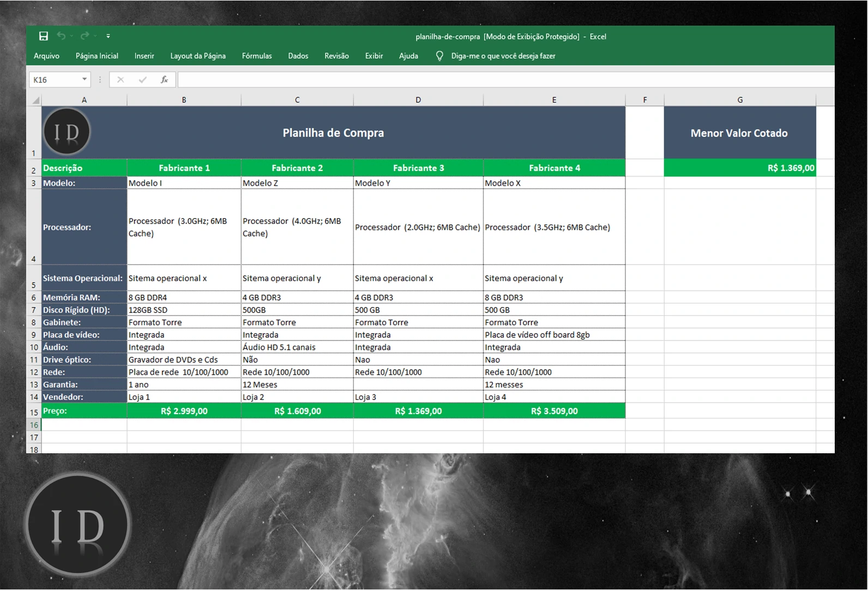Expand the Name Box dropdown arrow
The height and width of the screenshot is (590, 868).
[x=85, y=80]
